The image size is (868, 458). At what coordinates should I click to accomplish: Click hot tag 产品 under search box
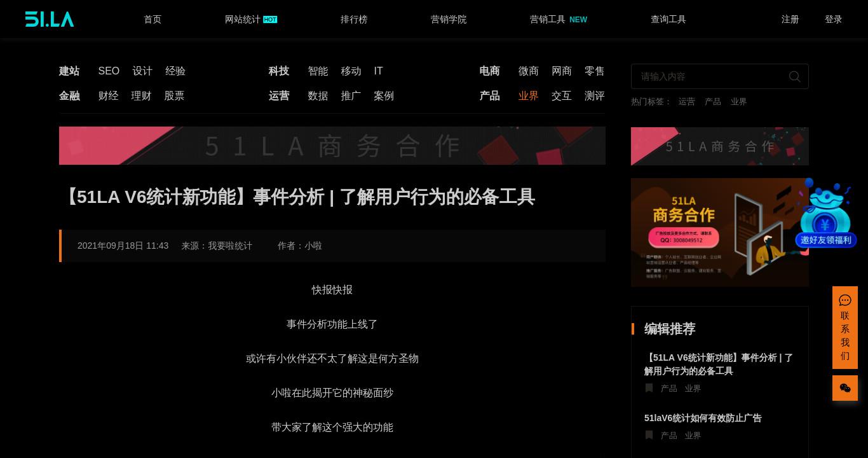pos(713,102)
